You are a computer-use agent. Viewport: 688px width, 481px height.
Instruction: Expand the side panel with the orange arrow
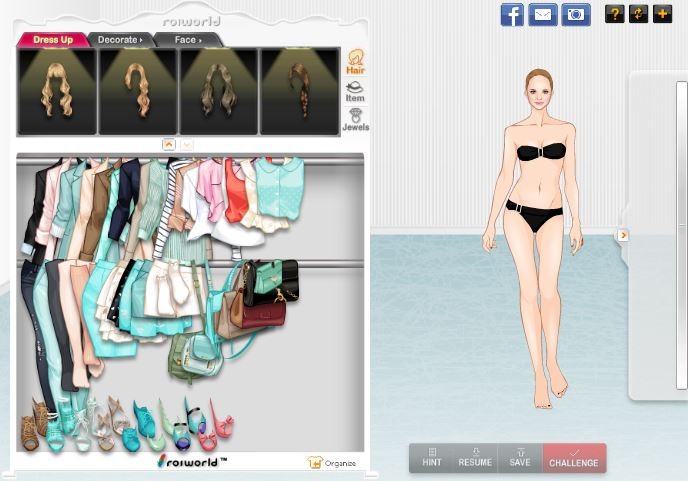coord(622,235)
